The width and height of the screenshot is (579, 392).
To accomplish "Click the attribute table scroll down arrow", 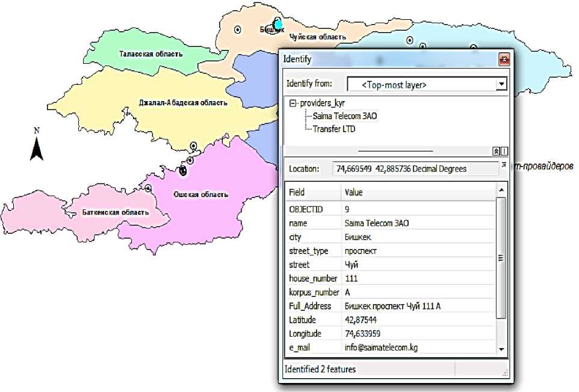I will [x=501, y=349].
